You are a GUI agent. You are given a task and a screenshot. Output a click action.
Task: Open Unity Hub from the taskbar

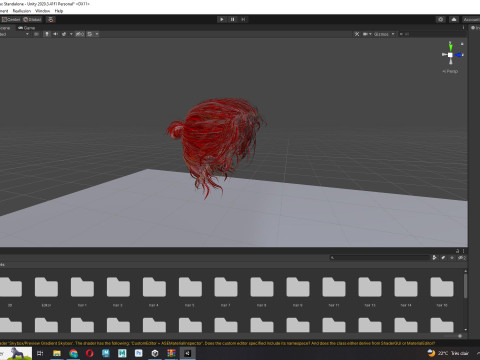(x=155, y=353)
